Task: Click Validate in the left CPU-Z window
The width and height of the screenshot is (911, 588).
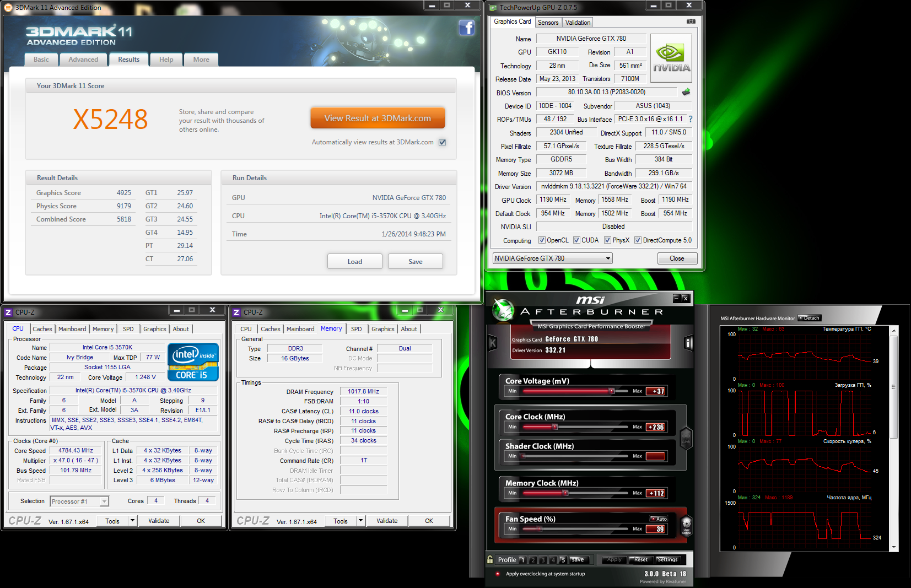Action: coord(159,521)
